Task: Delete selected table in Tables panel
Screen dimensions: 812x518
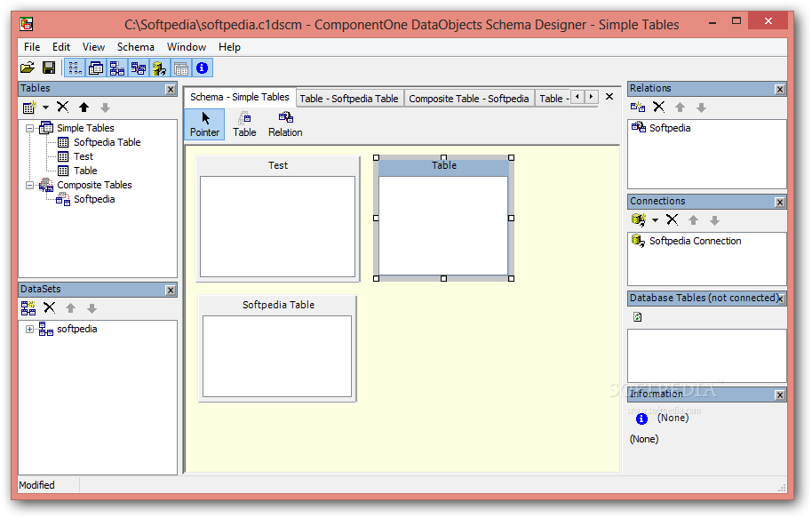Action: pyautogui.click(x=63, y=108)
